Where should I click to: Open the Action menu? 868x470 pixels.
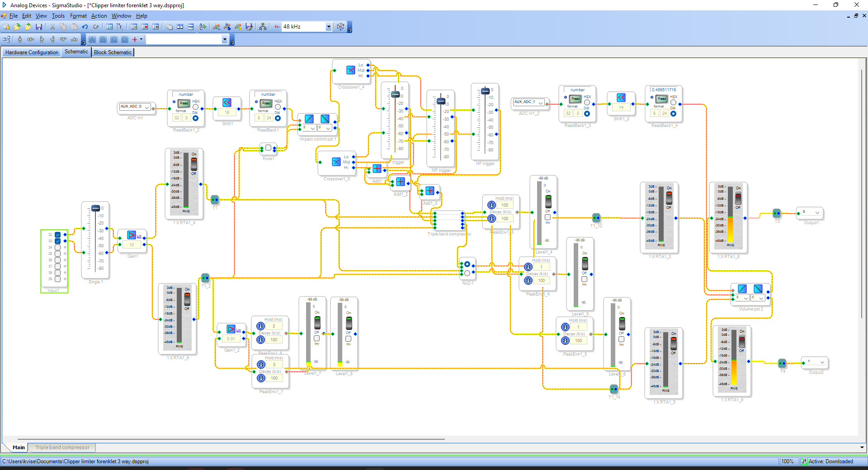[x=99, y=16]
